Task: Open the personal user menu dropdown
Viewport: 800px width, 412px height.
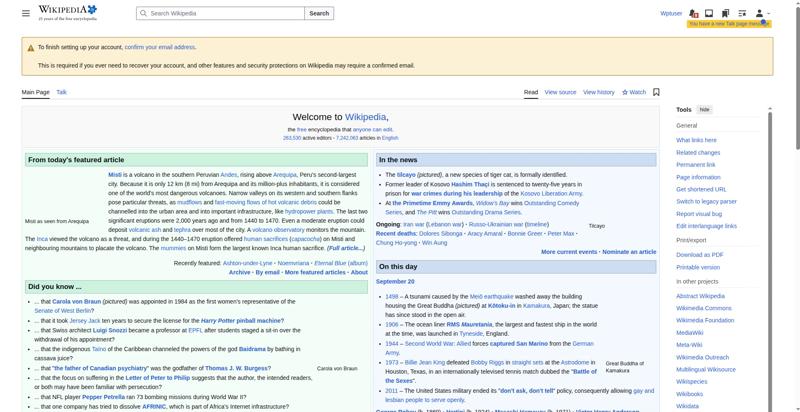Action: coord(762,13)
